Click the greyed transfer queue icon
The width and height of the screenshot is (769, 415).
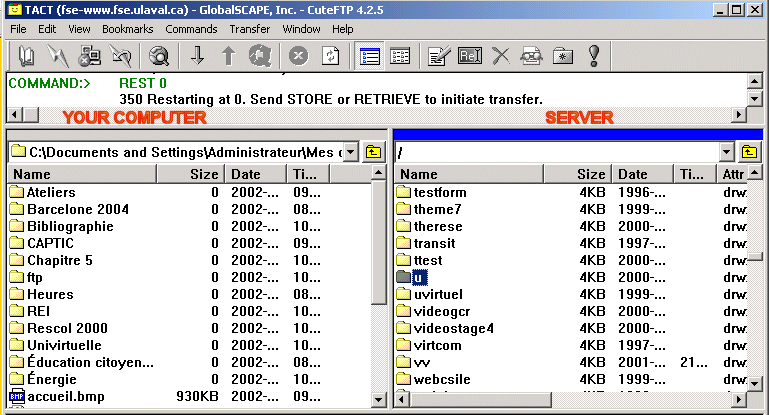259,56
